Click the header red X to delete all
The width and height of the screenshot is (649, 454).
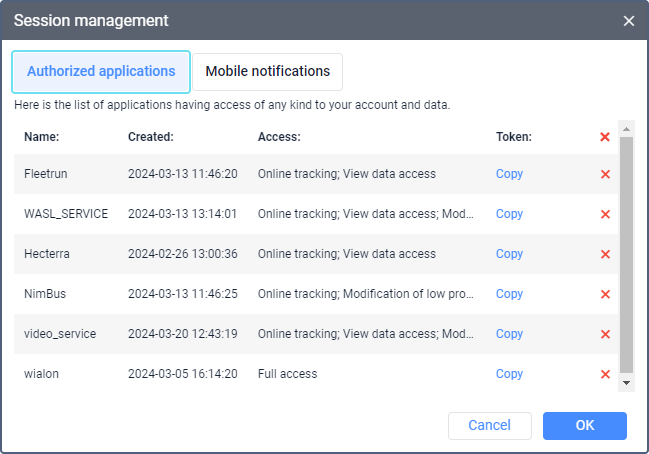[605, 137]
